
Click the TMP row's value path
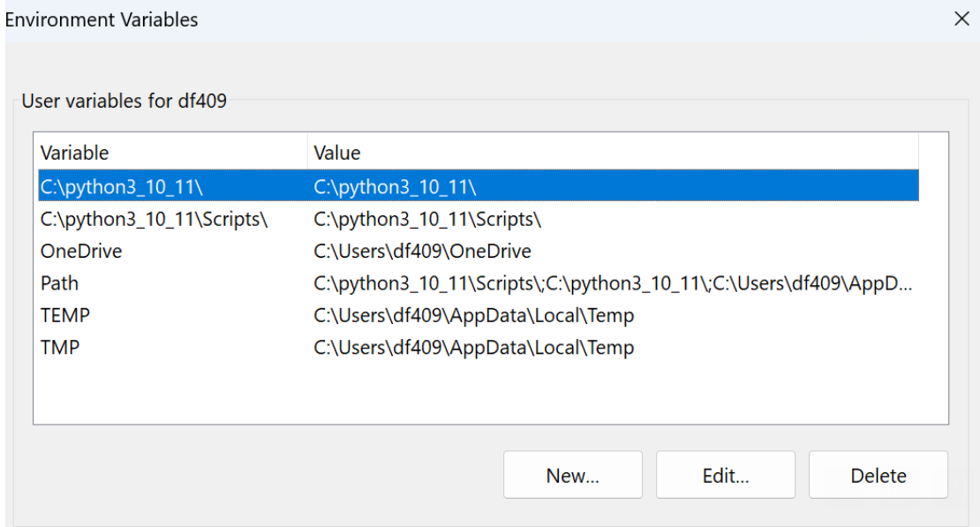click(474, 348)
